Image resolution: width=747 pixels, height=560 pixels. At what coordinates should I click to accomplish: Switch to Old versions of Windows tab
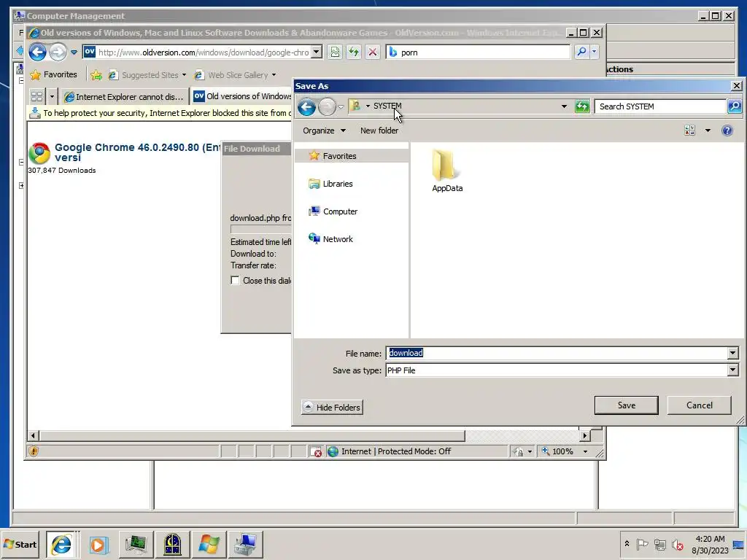pyautogui.click(x=242, y=96)
